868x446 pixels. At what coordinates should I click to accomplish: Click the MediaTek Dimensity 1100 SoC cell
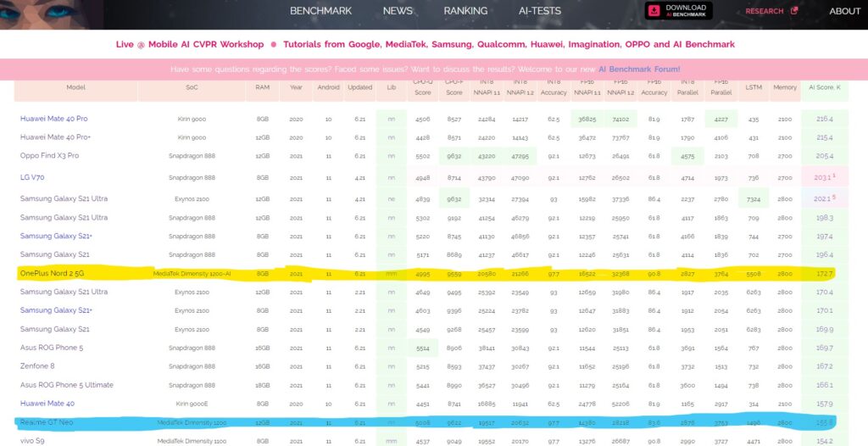(x=192, y=441)
